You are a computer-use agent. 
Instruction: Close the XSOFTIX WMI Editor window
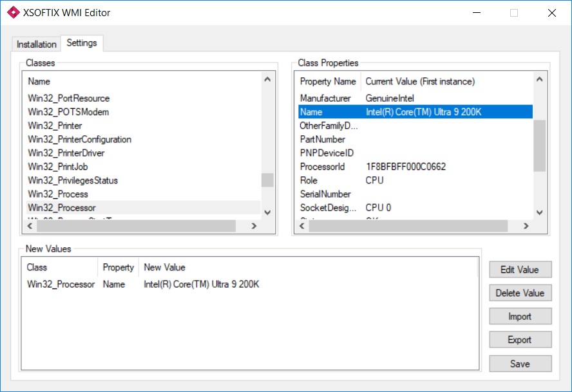(x=552, y=13)
